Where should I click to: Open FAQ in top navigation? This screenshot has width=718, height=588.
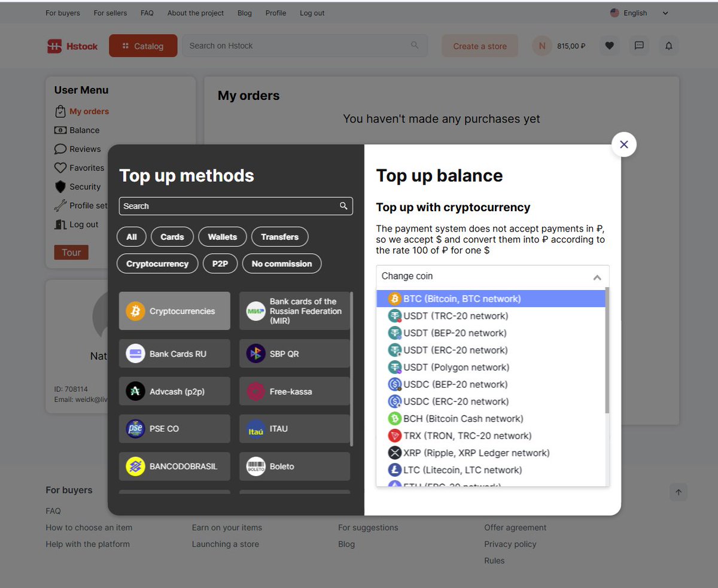tap(147, 13)
